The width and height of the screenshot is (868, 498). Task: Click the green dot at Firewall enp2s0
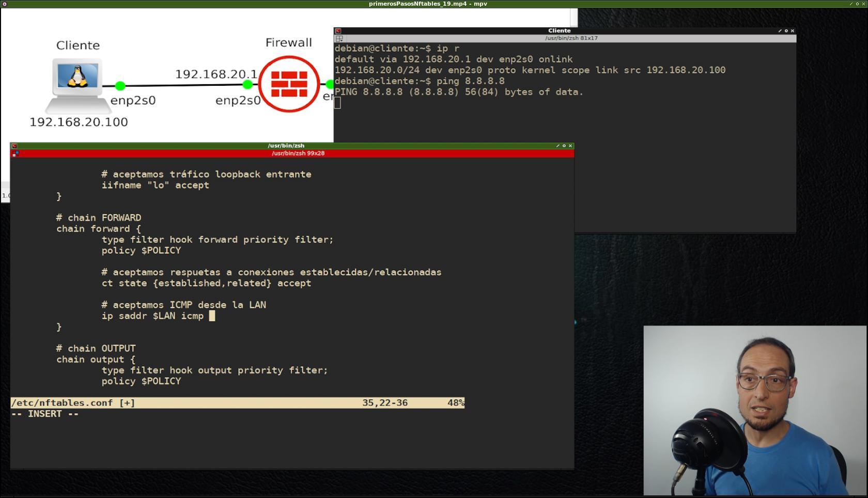click(247, 84)
